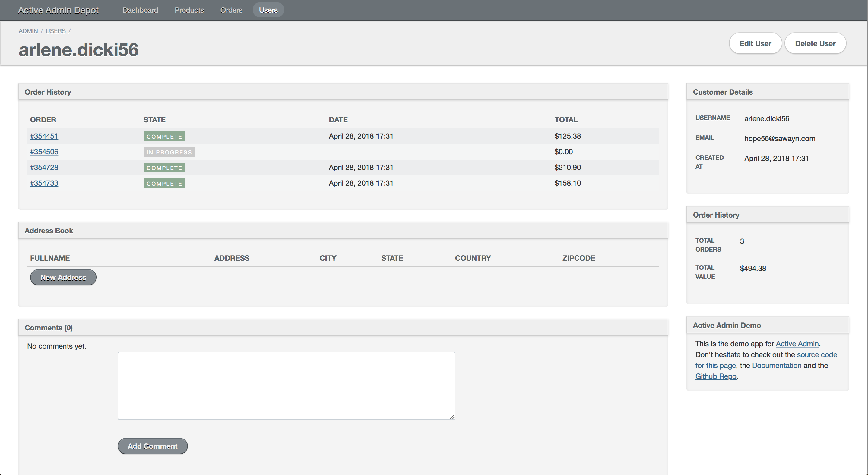Open order #354733
Viewport: 868px width, 475px height.
[44, 183]
